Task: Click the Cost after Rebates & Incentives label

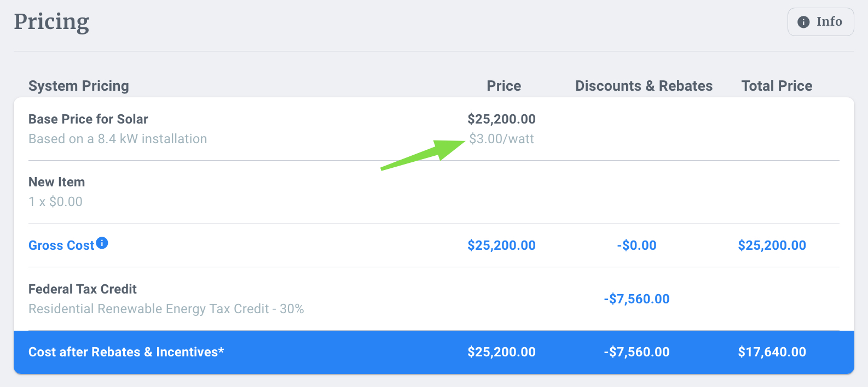Action: 126,352
